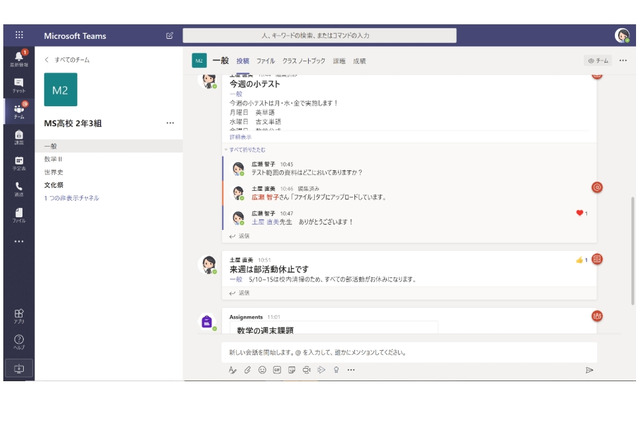Click the thumbs-up reaction on club post
Screen dimensions: 640x426
[581, 260]
